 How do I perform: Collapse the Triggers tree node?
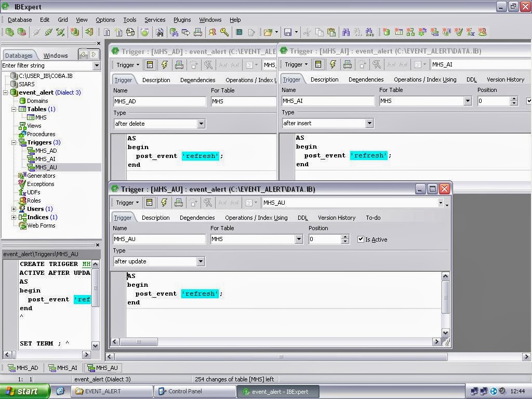[x=14, y=142]
